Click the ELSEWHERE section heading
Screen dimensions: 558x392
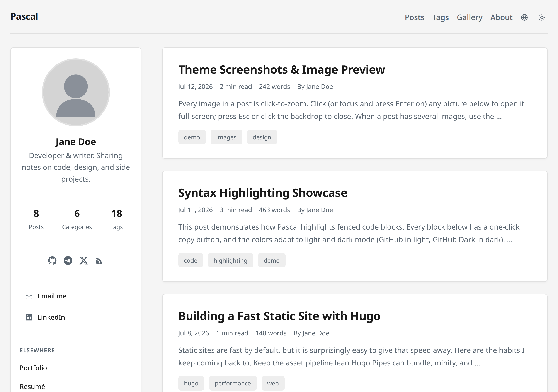point(37,350)
